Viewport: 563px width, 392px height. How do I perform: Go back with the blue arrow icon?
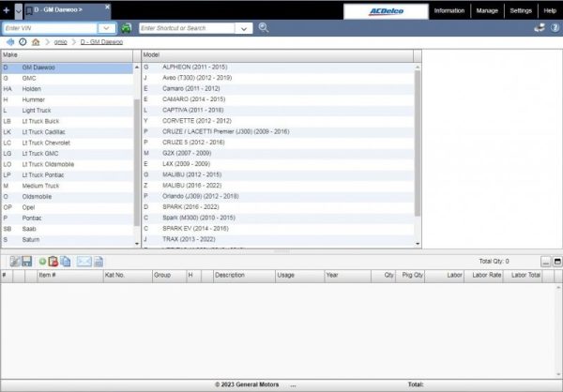coord(10,42)
